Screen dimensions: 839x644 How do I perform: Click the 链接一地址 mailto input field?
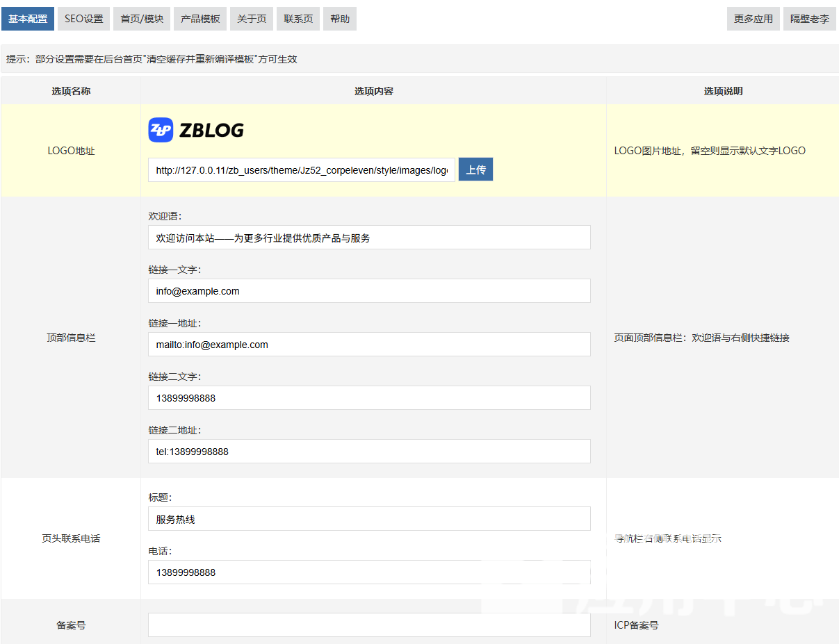369,345
